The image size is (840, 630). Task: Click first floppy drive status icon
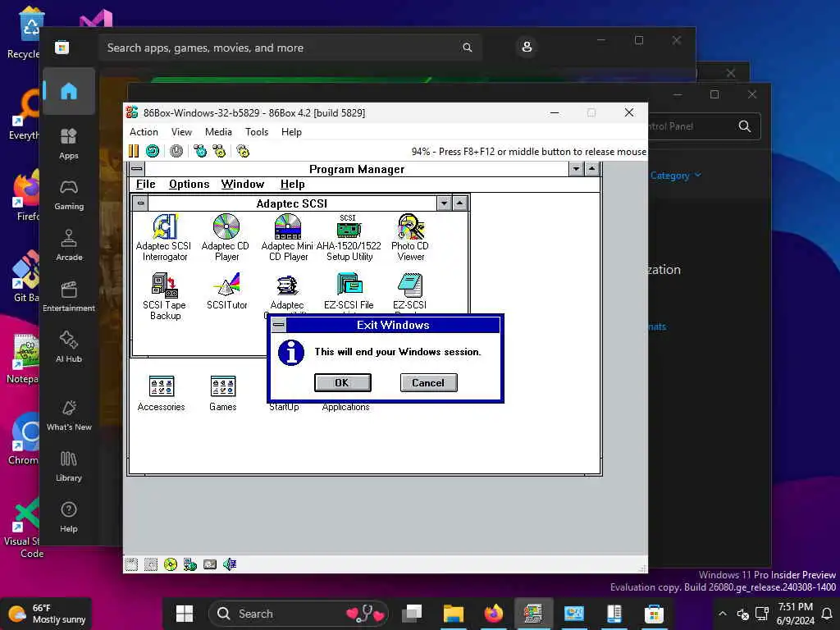131,564
